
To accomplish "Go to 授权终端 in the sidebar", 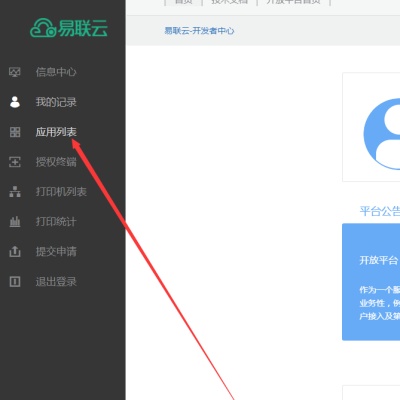I will [x=56, y=162].
